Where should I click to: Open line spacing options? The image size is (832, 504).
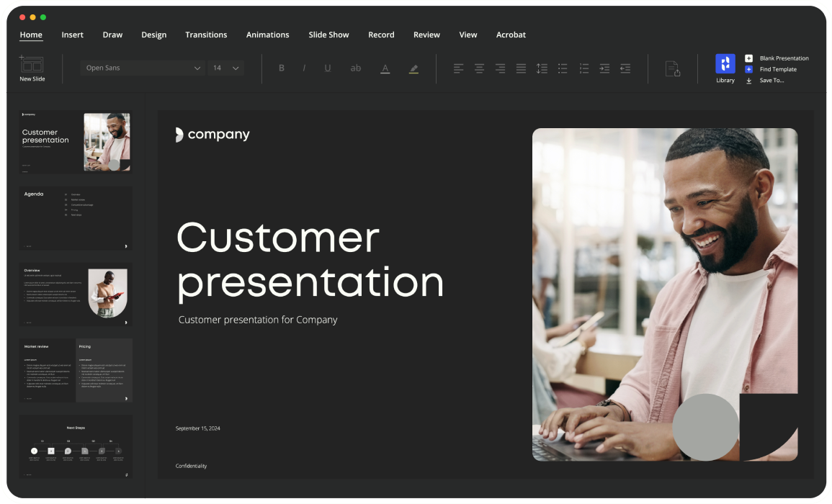(x=542, y=68)
